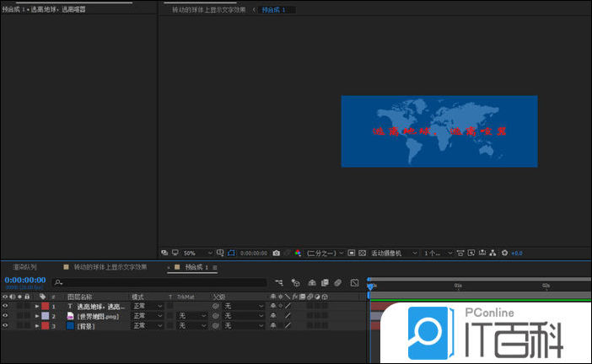
Task: Click the red label color swatch of 背景 layer
Action: [x=46, y=325]
